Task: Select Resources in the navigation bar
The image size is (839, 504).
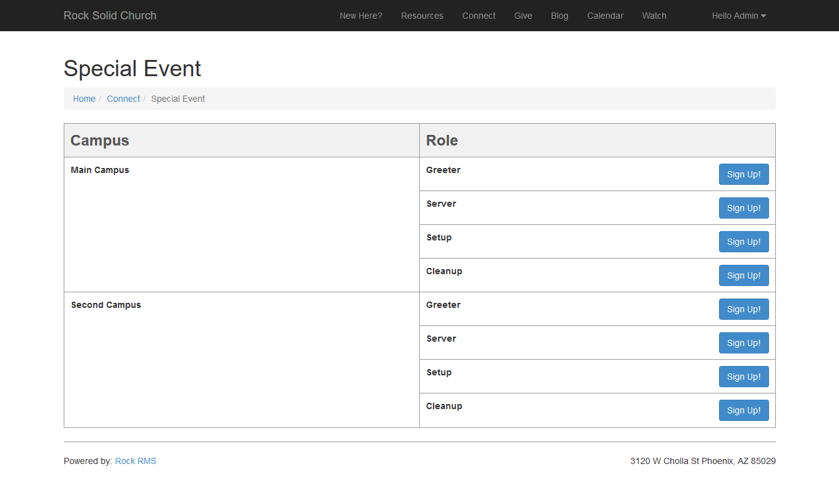Action: tap(422, 16)
